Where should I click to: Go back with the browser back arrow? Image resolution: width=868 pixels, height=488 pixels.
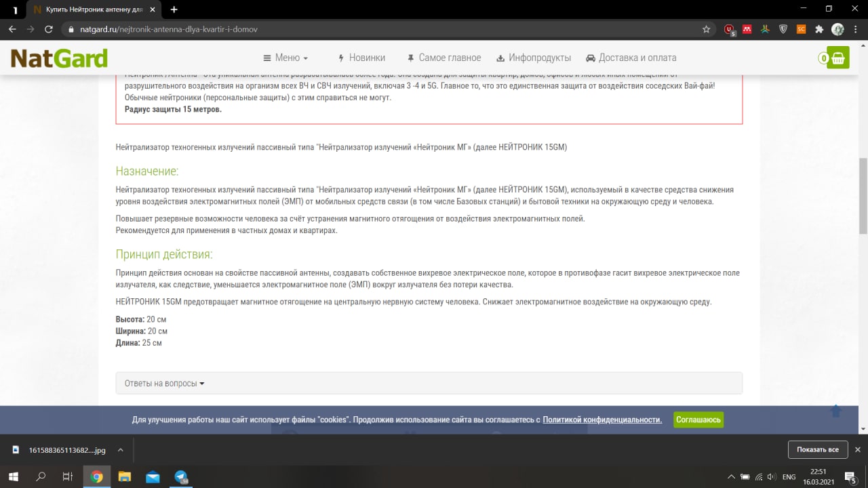13,29
